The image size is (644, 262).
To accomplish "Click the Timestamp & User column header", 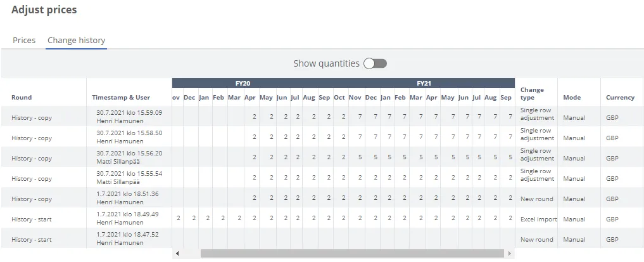I will [121, 98].
